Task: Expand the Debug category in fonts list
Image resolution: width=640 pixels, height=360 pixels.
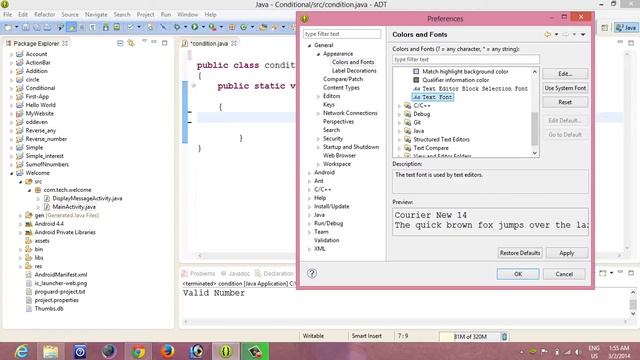Action: click(399, 114)
